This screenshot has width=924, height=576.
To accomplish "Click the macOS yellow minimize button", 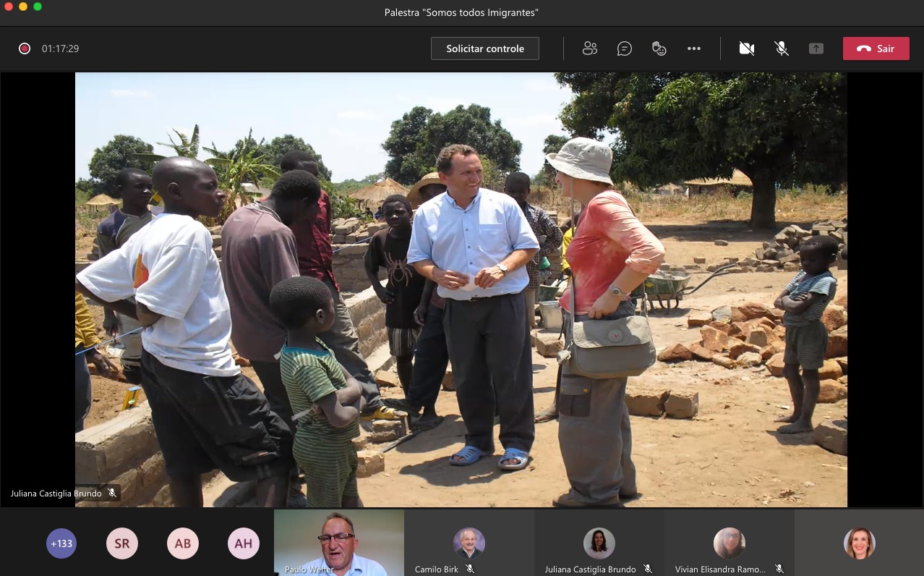I will pyautogui.click(x=23, y=7).
